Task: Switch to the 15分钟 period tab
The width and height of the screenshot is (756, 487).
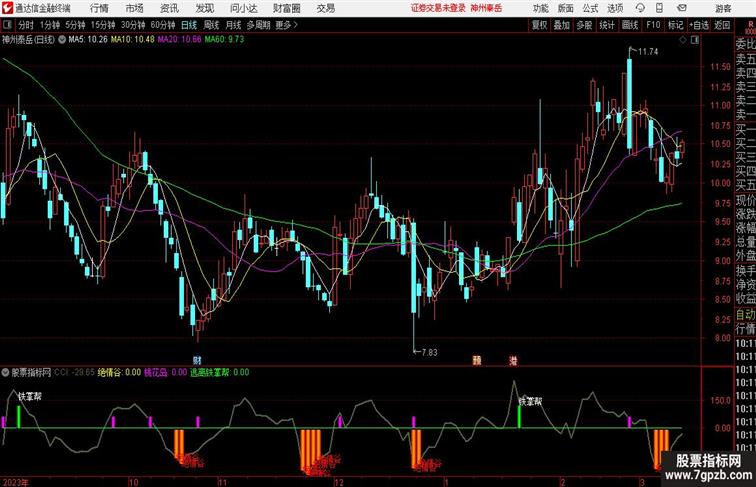Action: tap(103, 25)
